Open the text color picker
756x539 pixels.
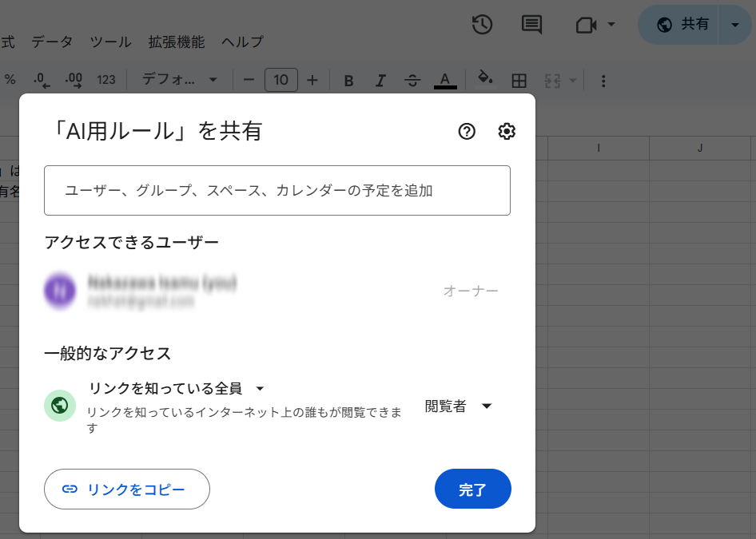(x=445, y=80)
